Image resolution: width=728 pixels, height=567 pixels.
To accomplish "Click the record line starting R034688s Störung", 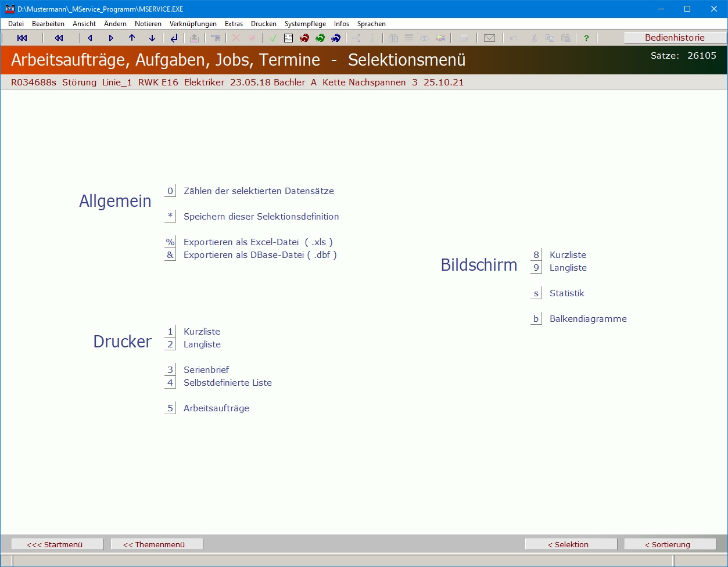I will click(x=237, y=82).
